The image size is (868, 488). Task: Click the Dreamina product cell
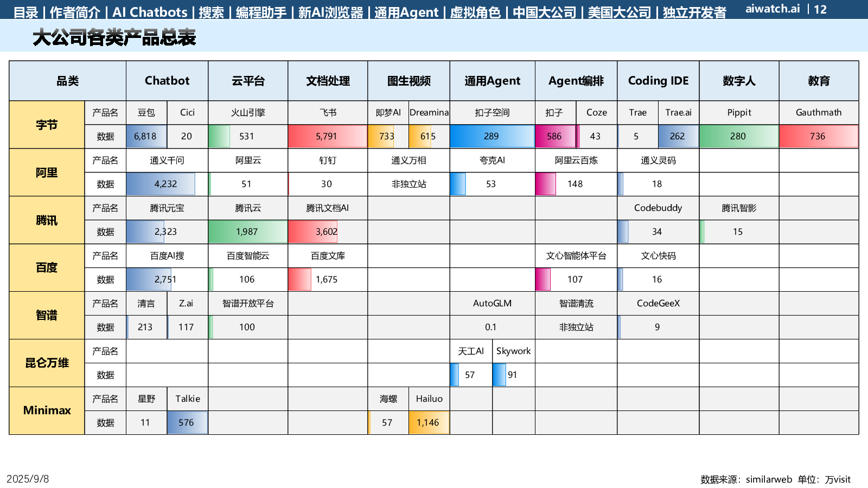(x=429, y=112)
